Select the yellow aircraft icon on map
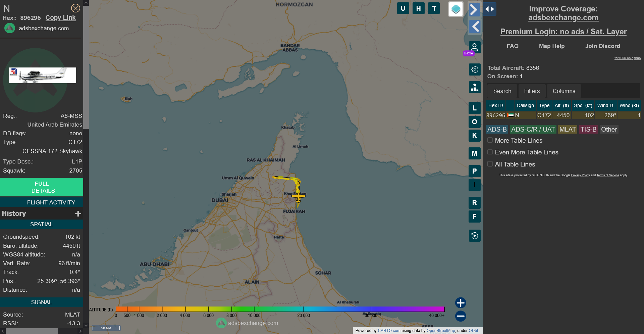 [x=298, y=197]
